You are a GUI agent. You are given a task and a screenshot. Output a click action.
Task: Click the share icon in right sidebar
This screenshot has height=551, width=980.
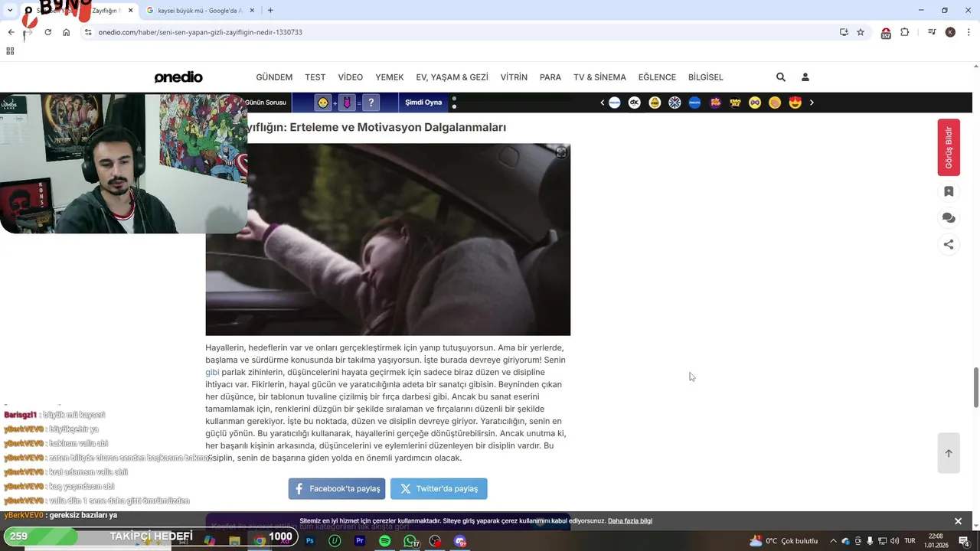tap(949, 245)
